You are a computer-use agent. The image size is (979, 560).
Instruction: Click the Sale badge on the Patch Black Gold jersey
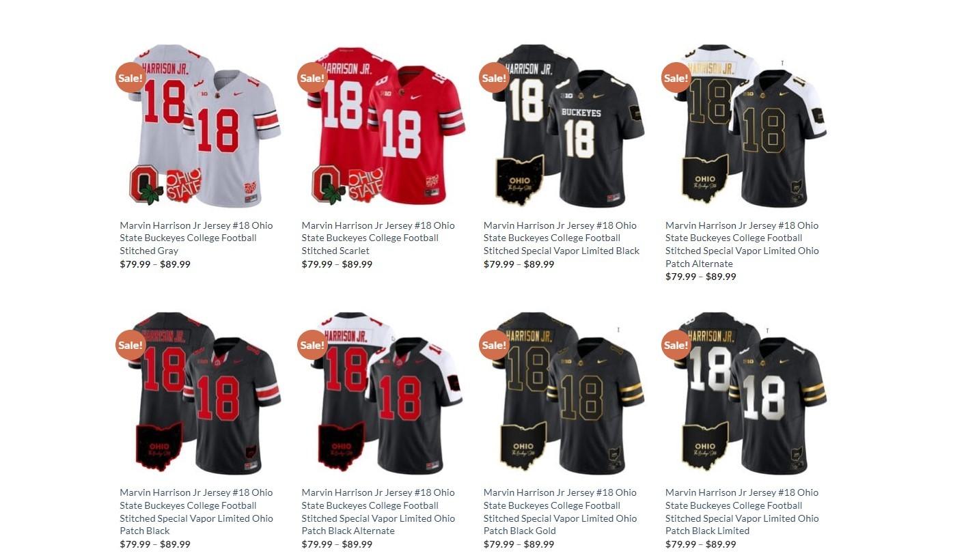tap(494, 345)
